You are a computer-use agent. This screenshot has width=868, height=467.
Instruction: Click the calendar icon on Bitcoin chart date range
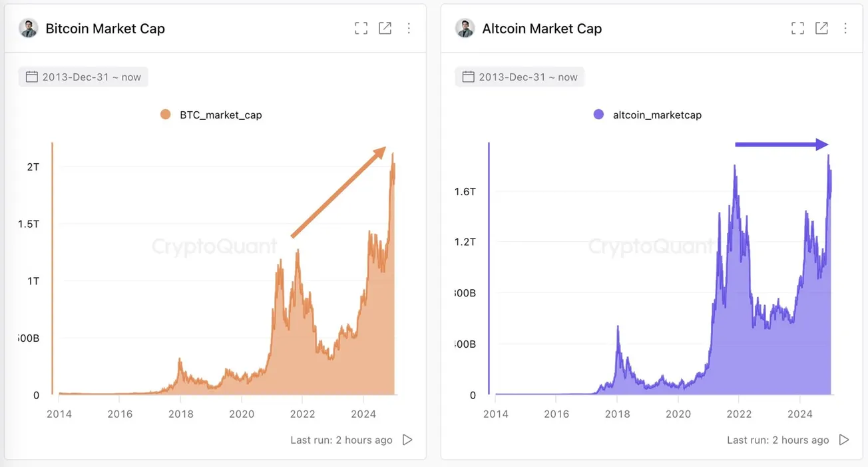coord(31,77)
